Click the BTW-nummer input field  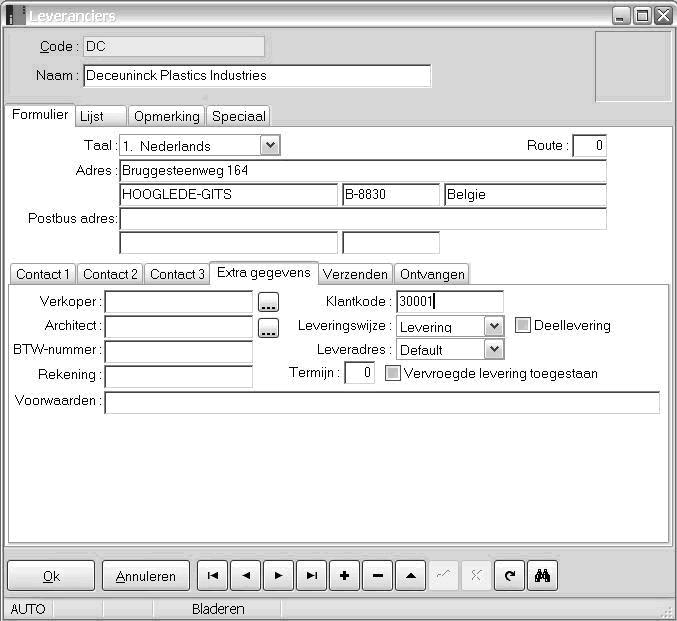pos(179,352)
